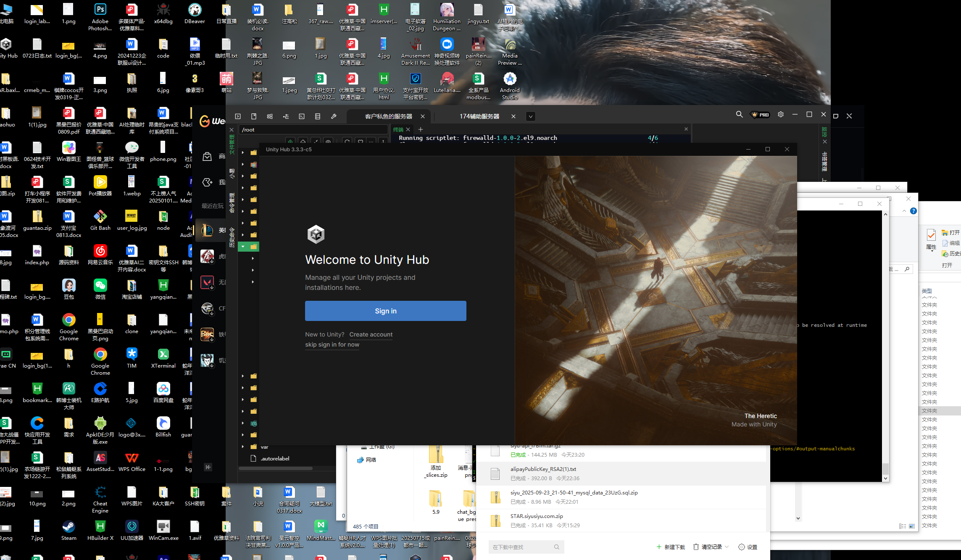The height and width of the screenshot is (560, 961).
Task: Open the session tab list dropdown arrow
Action: click(530, 116)
